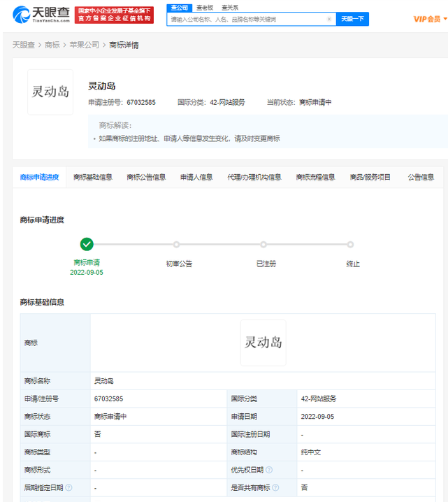Open the 商标申请进度 tab

(x=39, y=177)
